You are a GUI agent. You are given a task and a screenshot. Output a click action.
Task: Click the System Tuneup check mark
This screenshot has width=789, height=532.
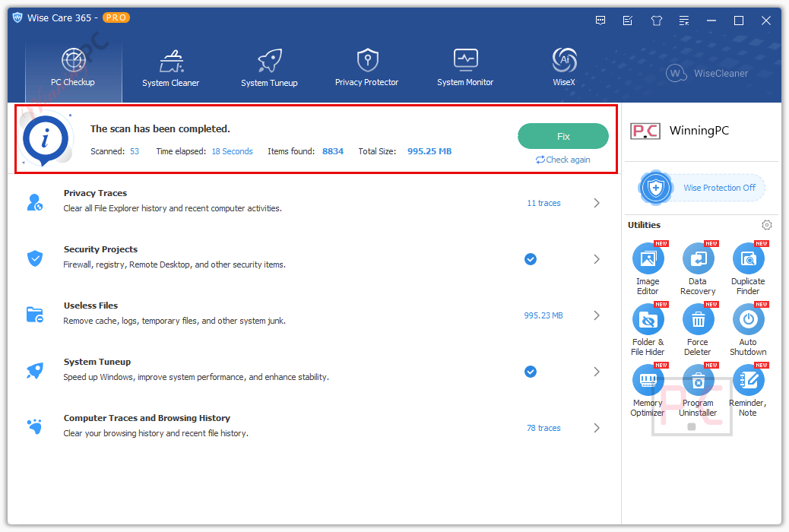(x=531, y=372)
